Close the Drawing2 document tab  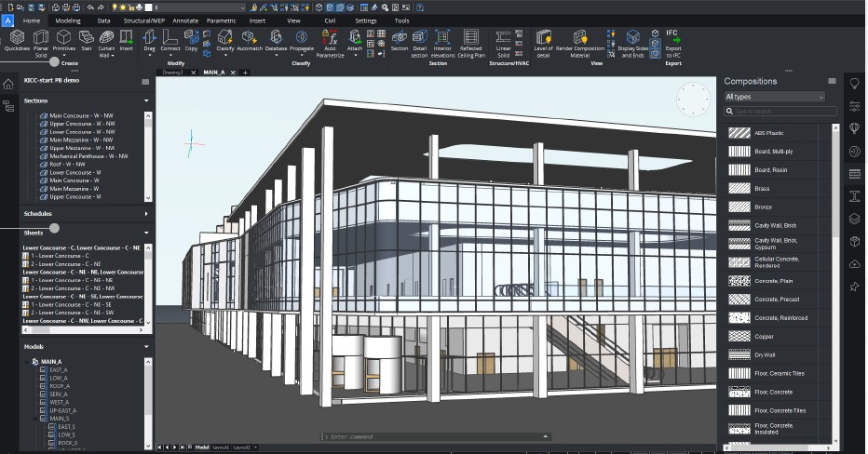click(x=193, y=73)
